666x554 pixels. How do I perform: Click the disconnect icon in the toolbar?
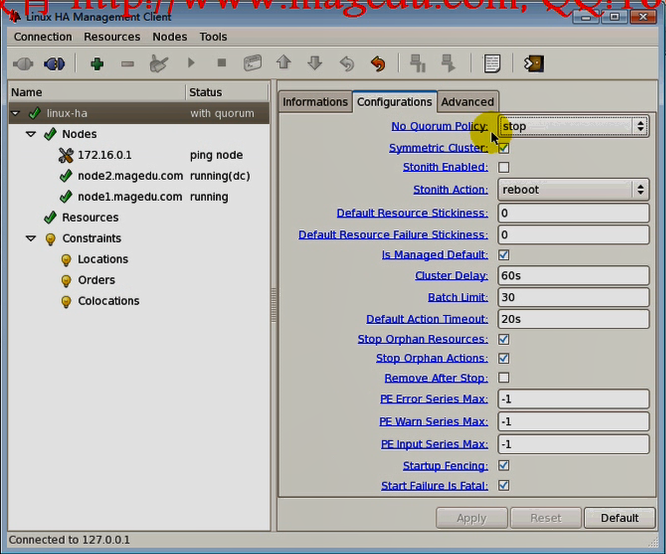[54, 64]
